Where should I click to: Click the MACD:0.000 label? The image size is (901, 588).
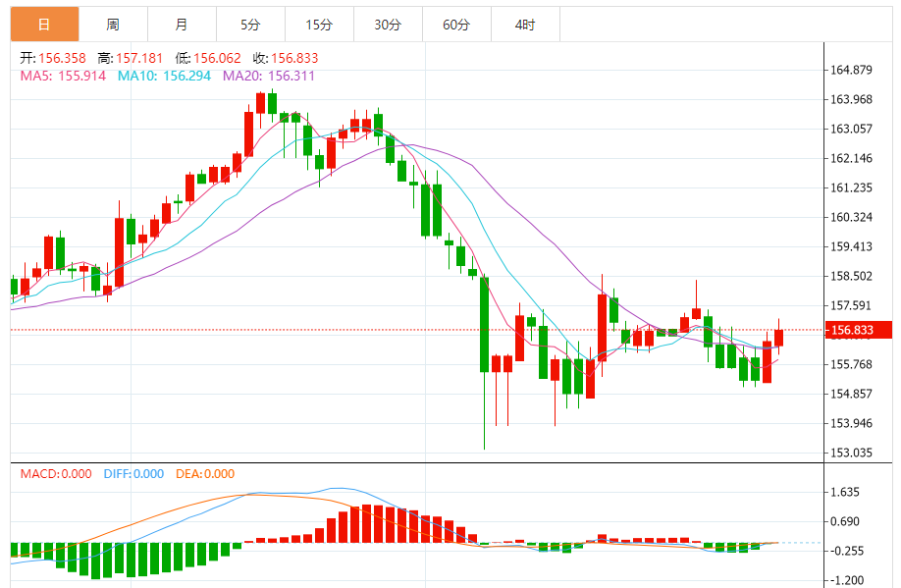point(56,474)
